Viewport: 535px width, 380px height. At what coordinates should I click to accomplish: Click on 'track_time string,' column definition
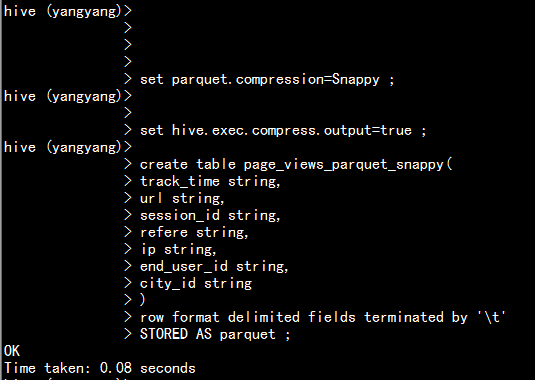point(210,181)
